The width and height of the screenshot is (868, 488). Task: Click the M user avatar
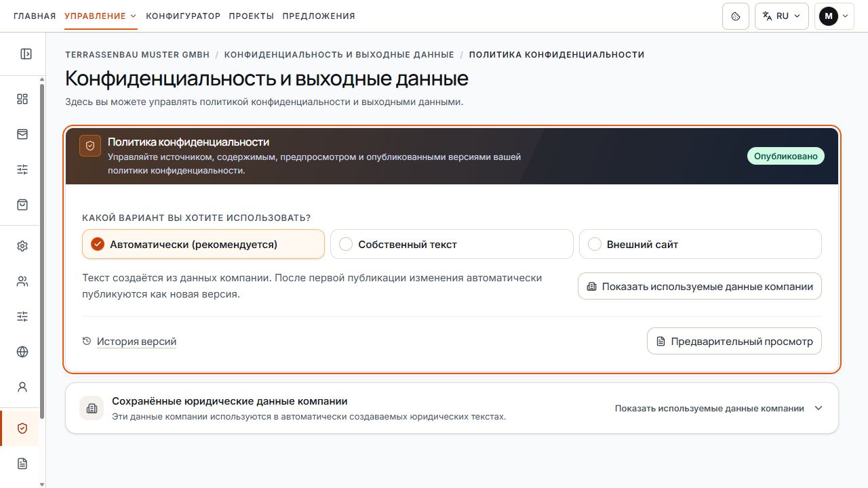[829, 16]
